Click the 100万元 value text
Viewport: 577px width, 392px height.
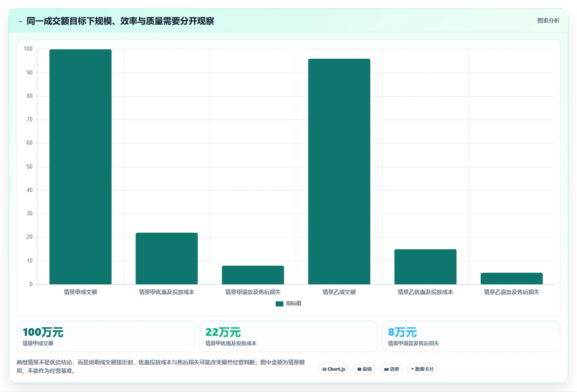43,332
